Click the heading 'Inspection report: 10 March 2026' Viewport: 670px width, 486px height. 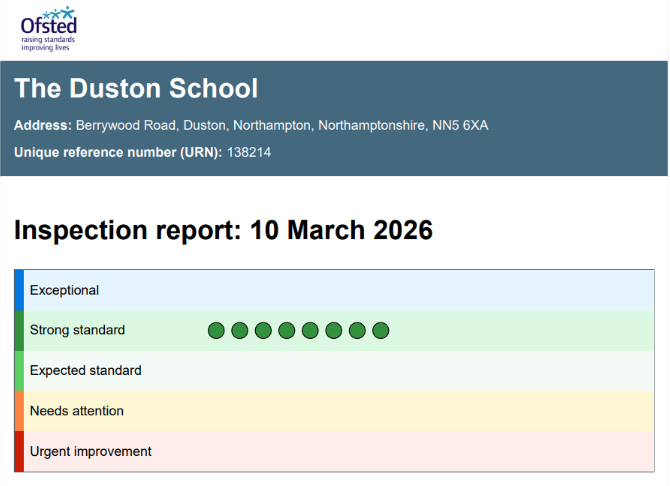pos(223,230)
